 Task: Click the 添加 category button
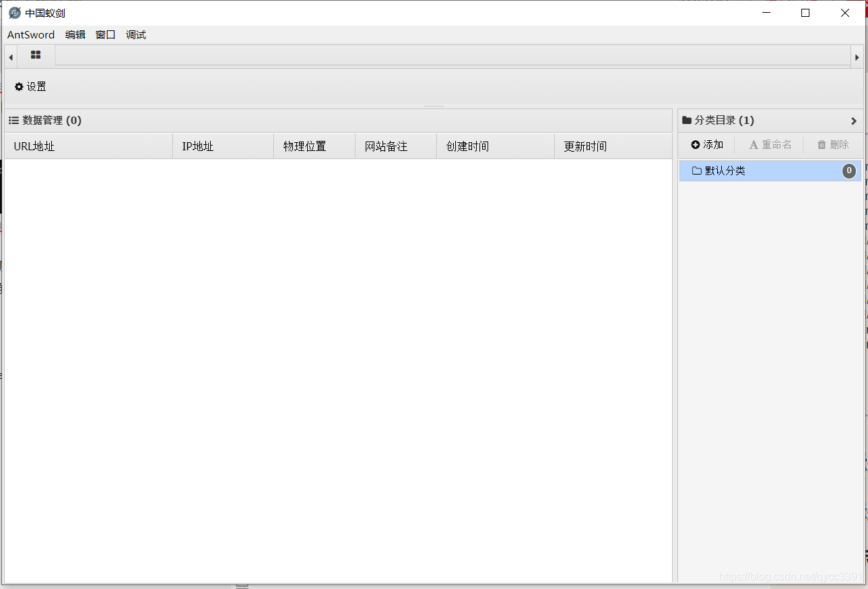pyautogui.click(x=707, y=145)
